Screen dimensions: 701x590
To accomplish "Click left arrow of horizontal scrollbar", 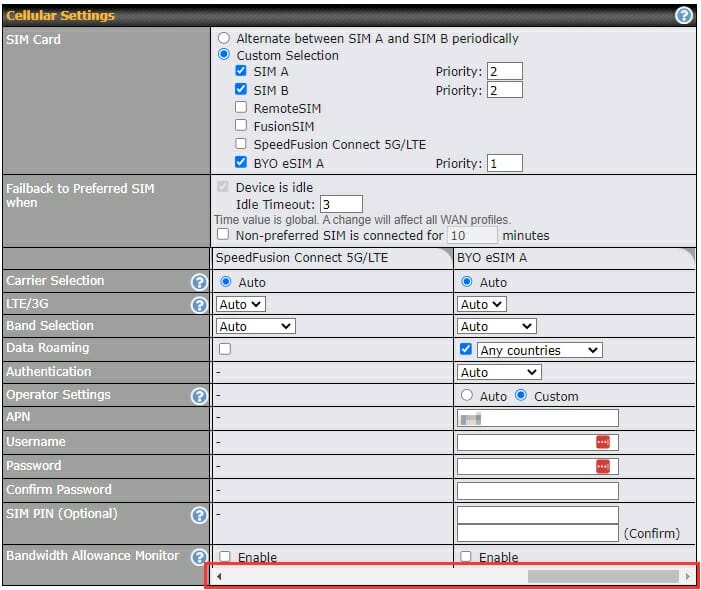I will pos(219,576).
